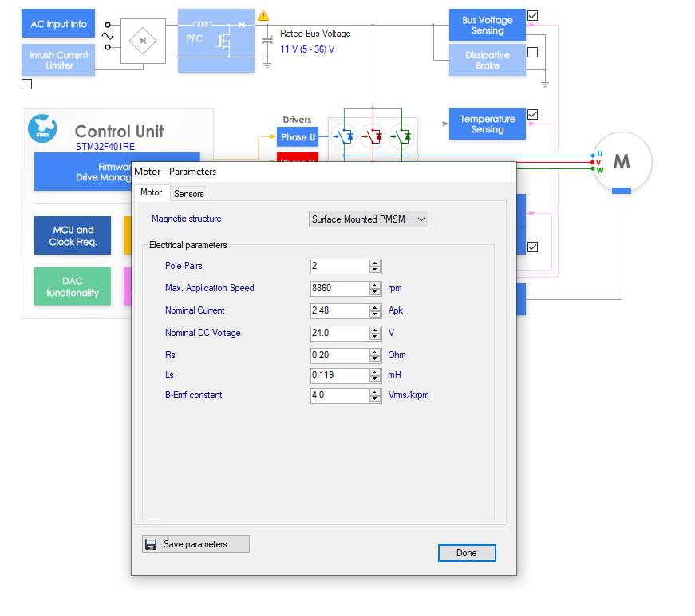Increase the Nominal DC Voltage value

tap(375, 330)
